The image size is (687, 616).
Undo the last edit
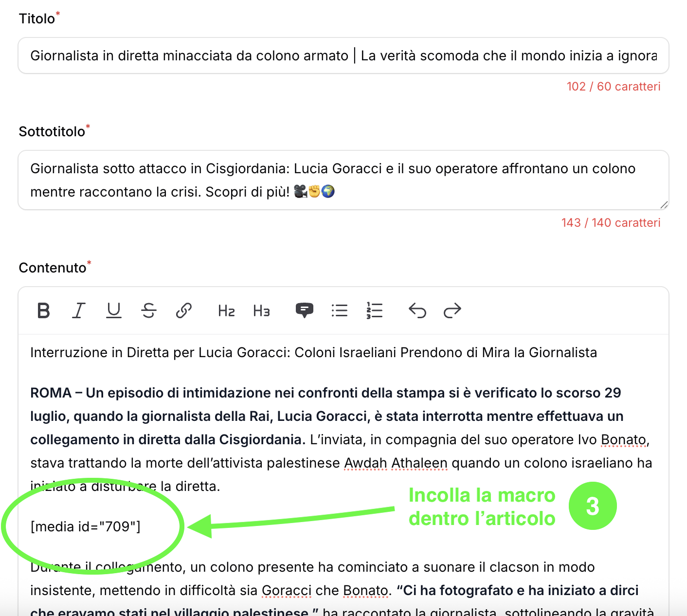pos(417,310)
